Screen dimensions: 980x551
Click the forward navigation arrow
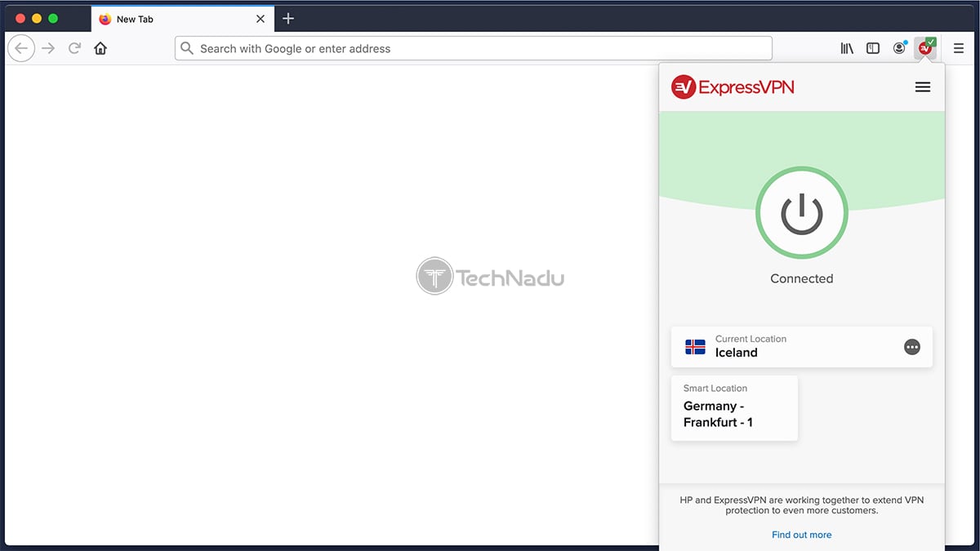click(48, 48)
